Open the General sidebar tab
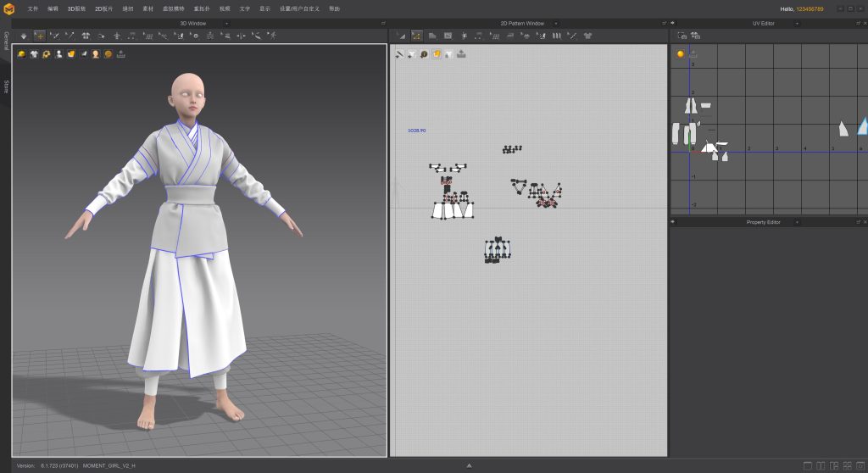The height and width of the screenshot is (473, 868). (x=6, y=41)
